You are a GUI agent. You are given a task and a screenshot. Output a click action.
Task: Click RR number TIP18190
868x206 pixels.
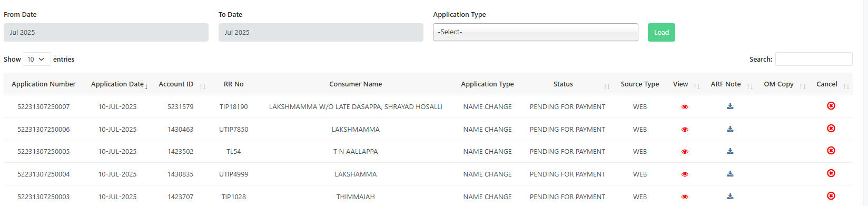(x=234, y=107)
